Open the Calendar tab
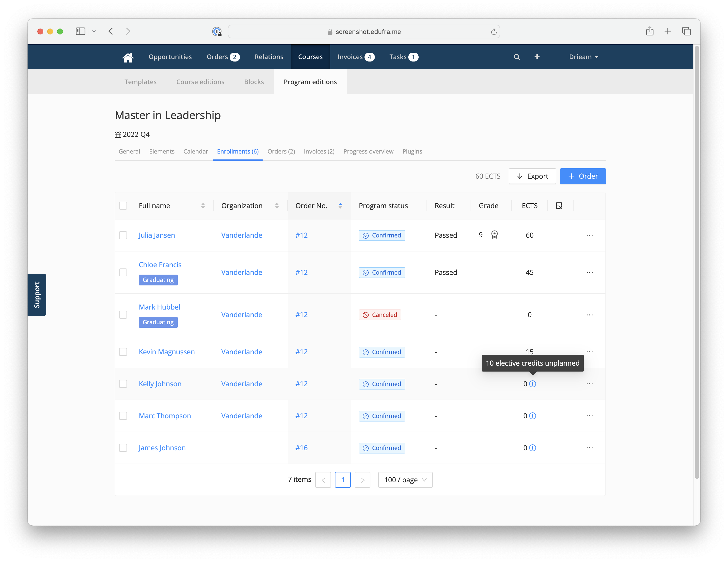Viewport: 728px width, 562px height. [x=195, y=152]
